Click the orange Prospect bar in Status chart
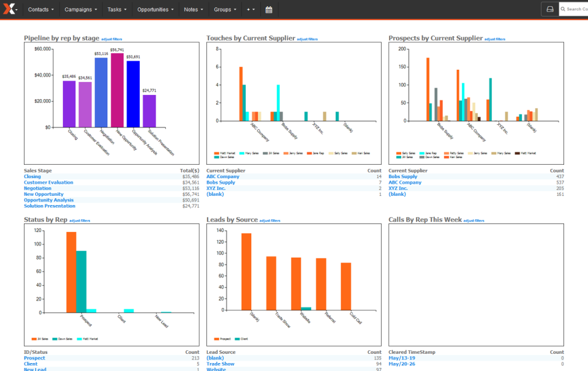The height and width of the screenshot is (371, 588). click(71, 272)
